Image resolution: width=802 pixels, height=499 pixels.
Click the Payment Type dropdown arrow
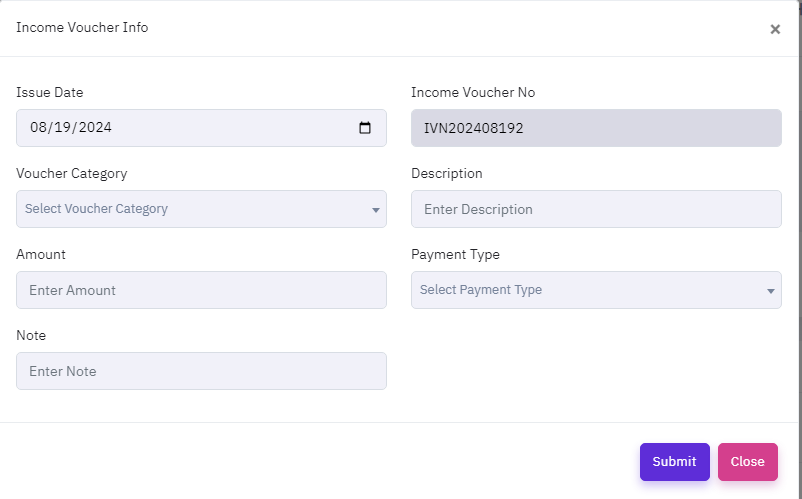pyautogui.click(x=771, y=291)
